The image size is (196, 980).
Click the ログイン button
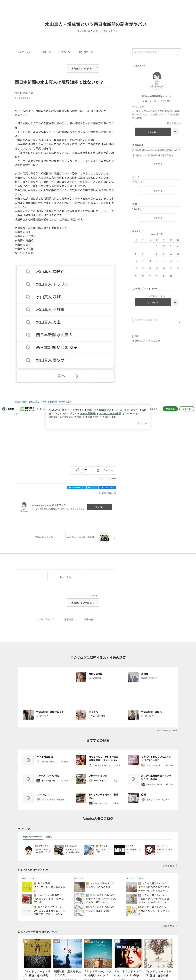pyautogui.click(x=187, y=409)
